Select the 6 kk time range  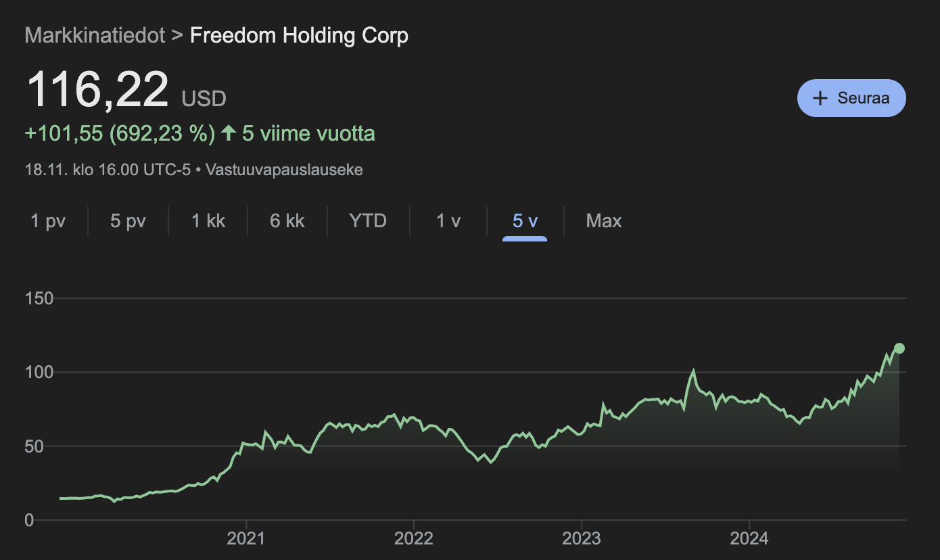point(287,220)
